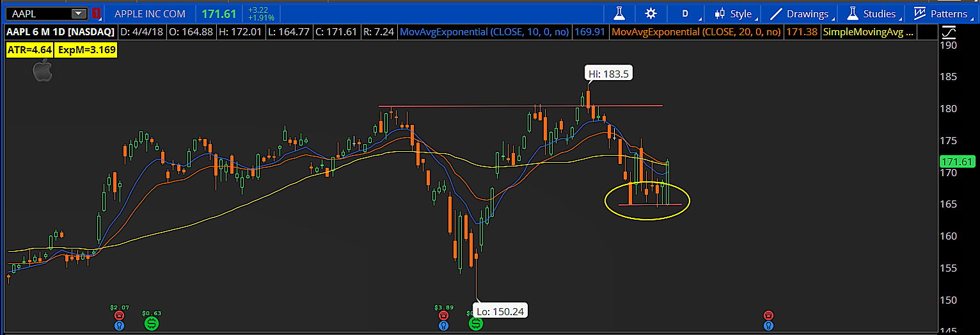Click the red earnings phone icon under $2.07
The height and width of the screenshot is (335, 980).
[x=119, y=315]
